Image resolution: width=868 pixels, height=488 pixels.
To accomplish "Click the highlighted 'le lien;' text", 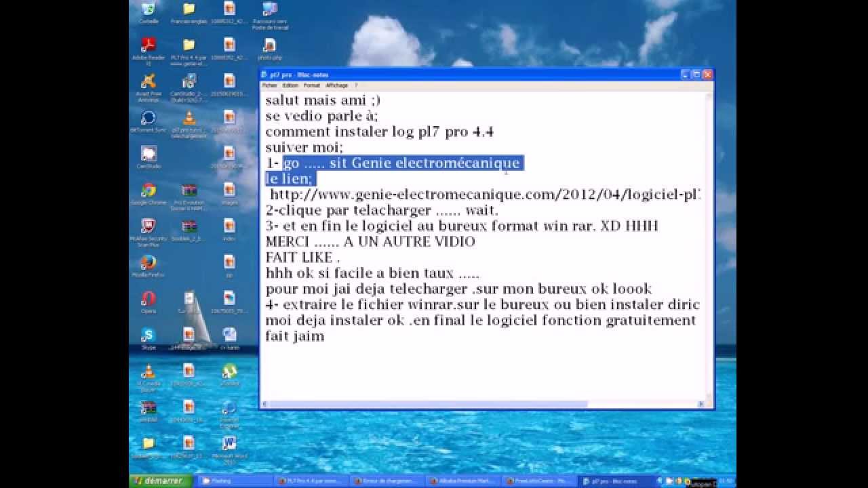I will (x=290, y=178).
